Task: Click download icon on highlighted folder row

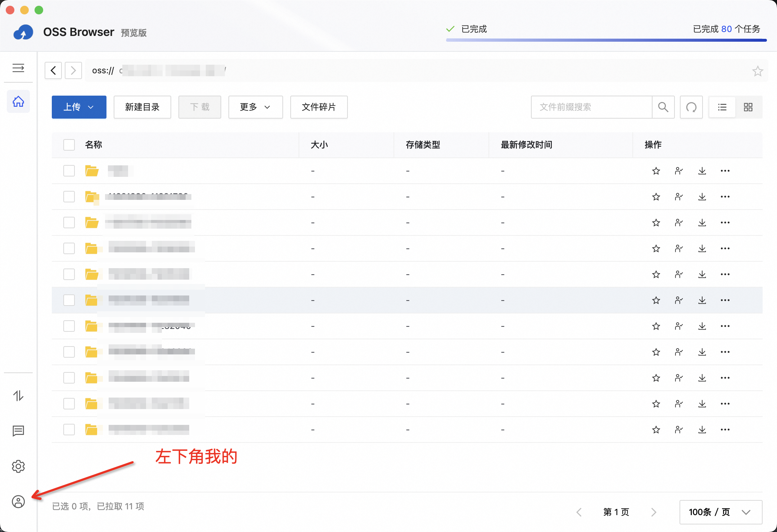Action: tap(702, 300)
